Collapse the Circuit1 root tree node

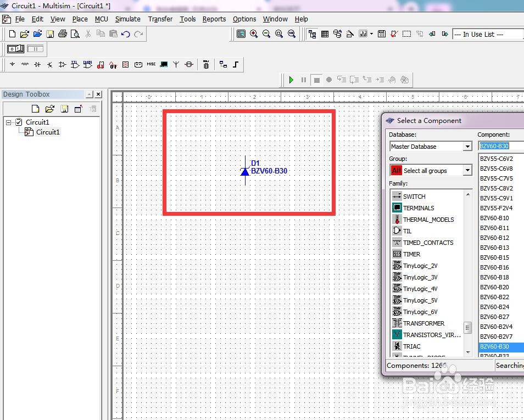coord(8,122)
